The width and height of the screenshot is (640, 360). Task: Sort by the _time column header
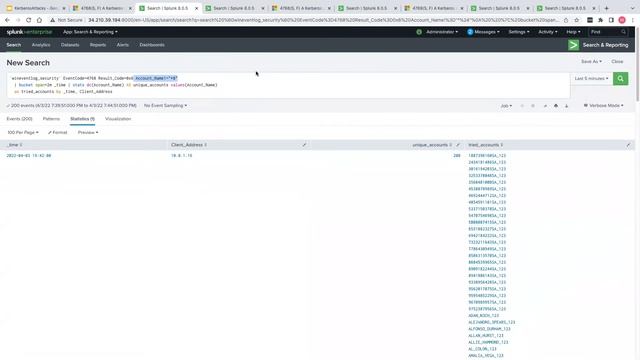14,145
